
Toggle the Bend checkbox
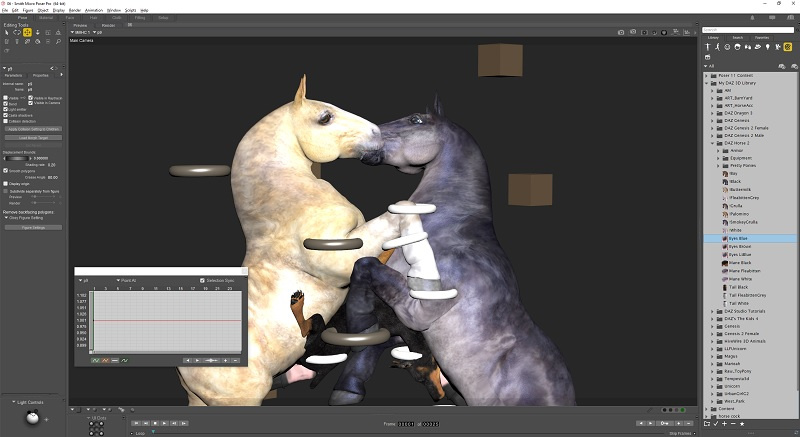tap(6, 104)
